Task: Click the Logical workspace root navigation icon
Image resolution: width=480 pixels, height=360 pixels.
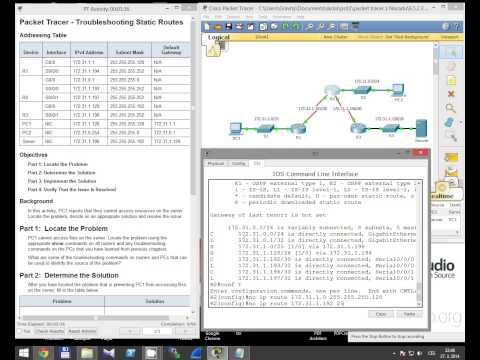Action: click(x=213, y=50)
